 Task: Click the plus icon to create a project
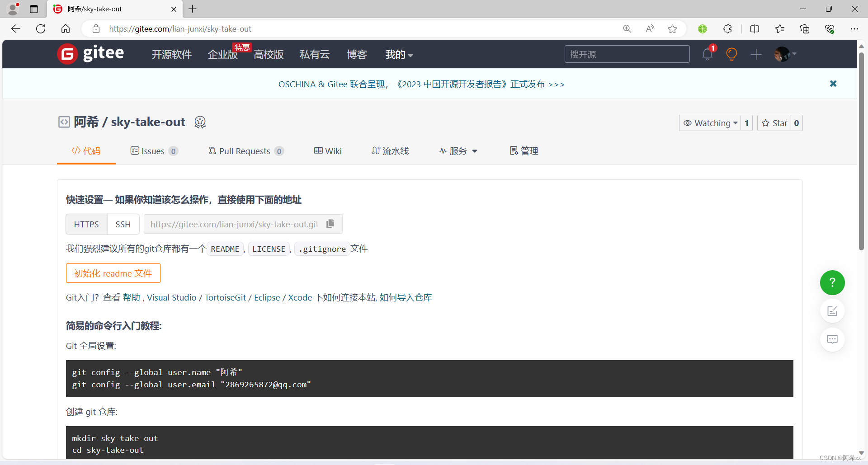point(756,54)
